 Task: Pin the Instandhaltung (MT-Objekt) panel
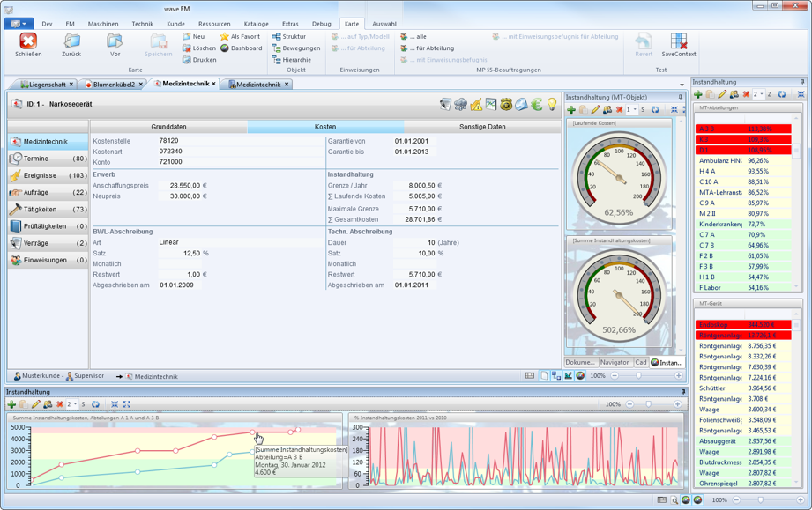(x=681, y=97)
